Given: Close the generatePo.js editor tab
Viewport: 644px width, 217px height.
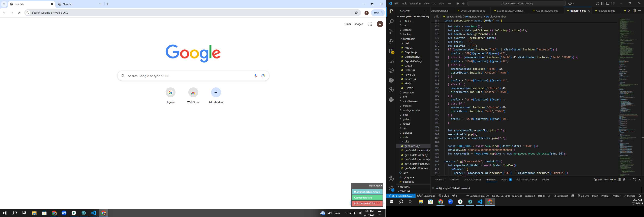Looking at the screenshot, I should pos(589,11).
